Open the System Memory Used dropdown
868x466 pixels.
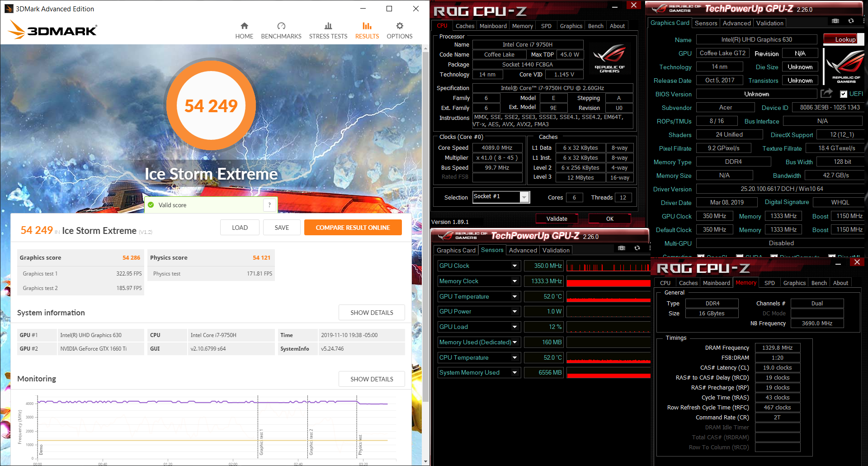click(514, 372)
